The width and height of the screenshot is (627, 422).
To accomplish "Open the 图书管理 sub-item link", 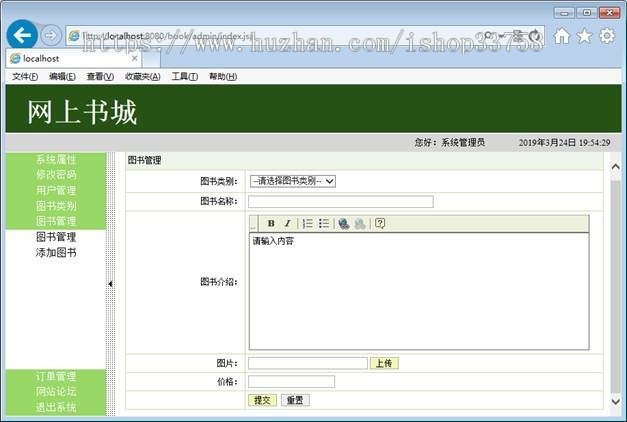I will pos(56,237).
